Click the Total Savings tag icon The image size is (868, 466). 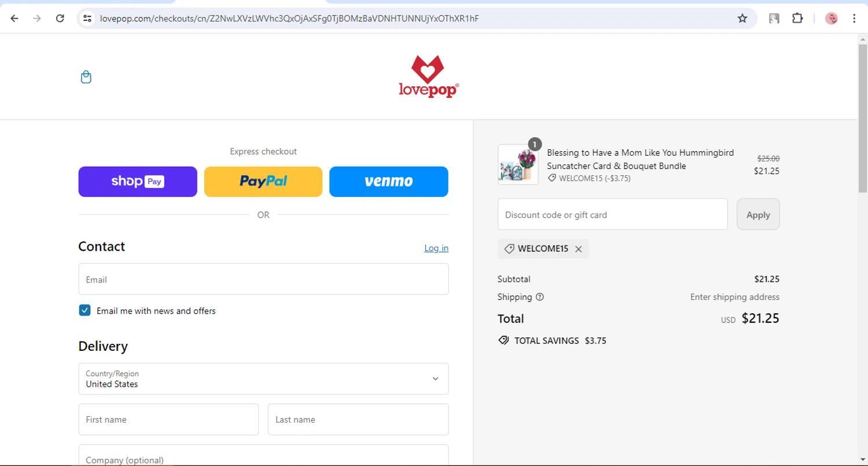click(503, 340)
